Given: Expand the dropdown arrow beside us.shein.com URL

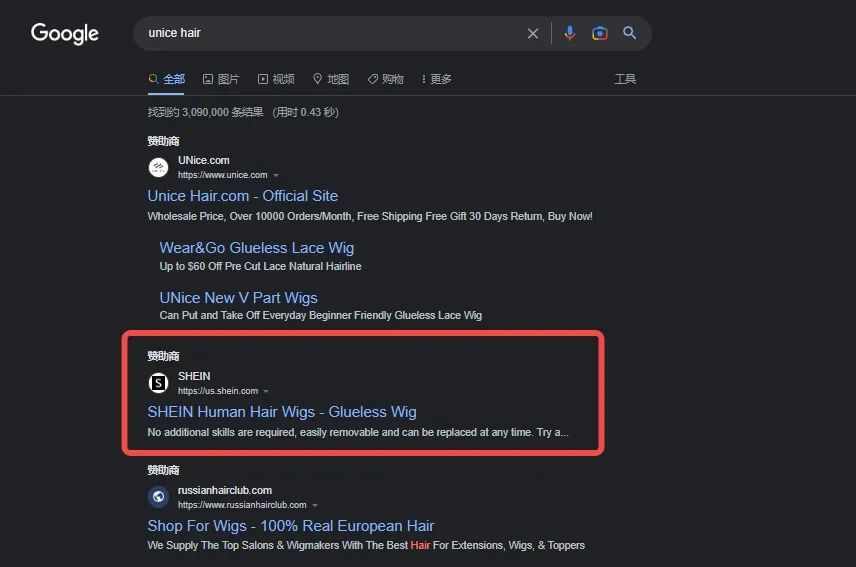Looking at the screenshot, I should [x=266, y=391].
